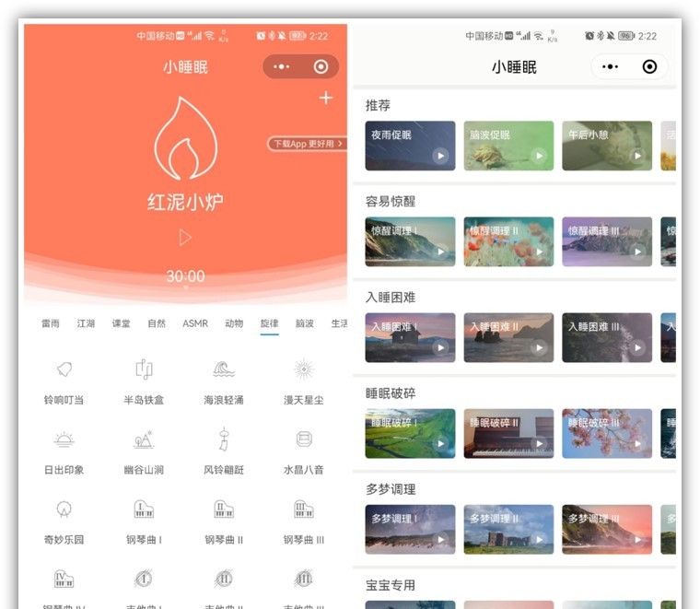Click the 推荐 section heading
Viewport: 700px width, 609px height.
378,105
